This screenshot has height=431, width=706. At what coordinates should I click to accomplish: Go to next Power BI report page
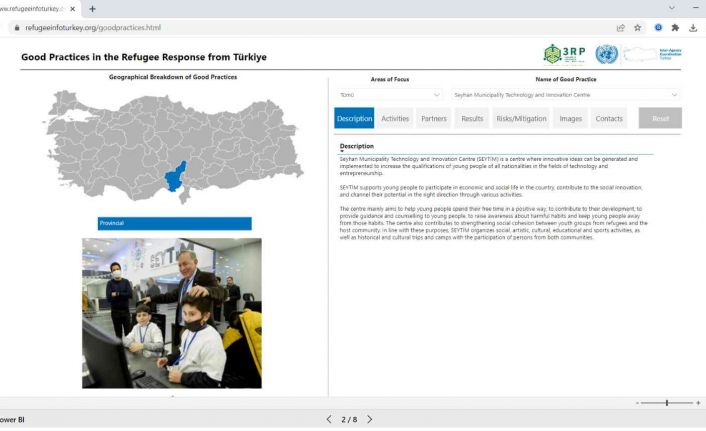pyautogui.click(x=369, y=419)
